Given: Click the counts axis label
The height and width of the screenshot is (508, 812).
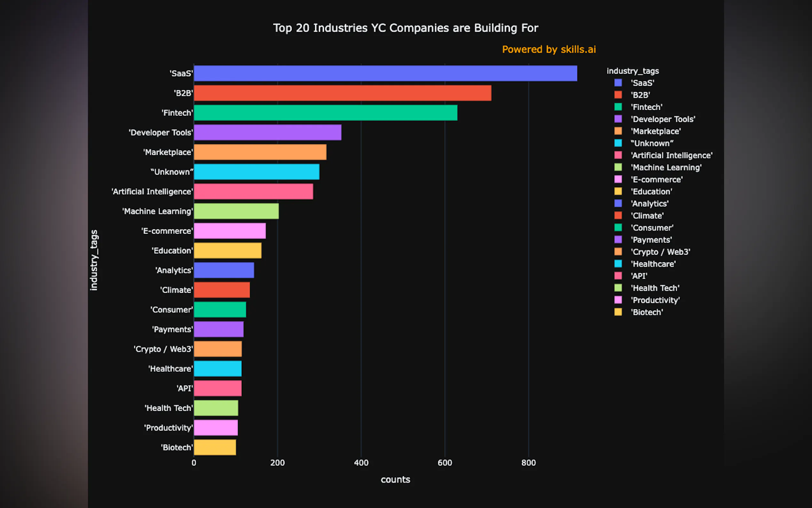Looking at the screenshot, I should pyautogui.click(x=395, y=480).
